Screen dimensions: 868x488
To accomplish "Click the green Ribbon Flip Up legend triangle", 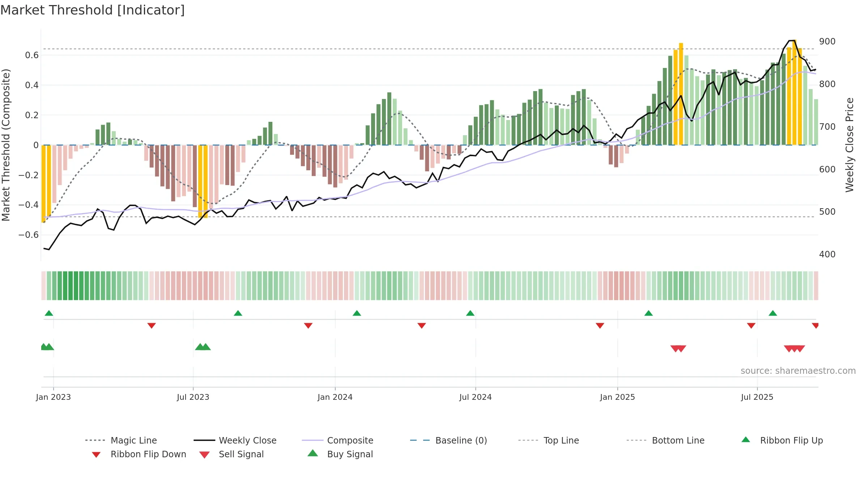I will (746, 440).
